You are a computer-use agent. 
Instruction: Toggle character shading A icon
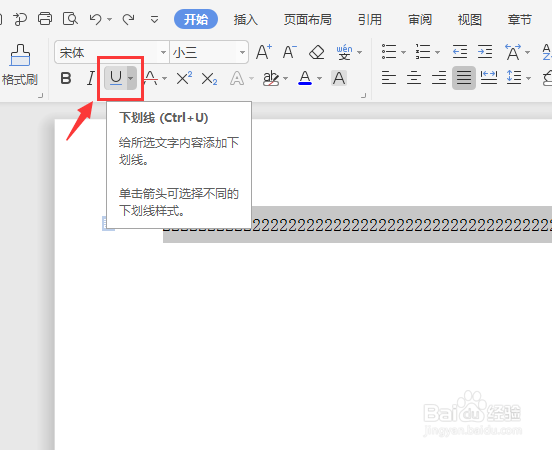[x=339, y=78]
